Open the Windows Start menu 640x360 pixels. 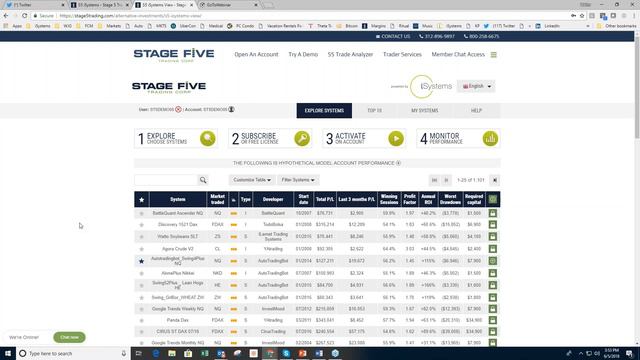click(x=8, y=353)
